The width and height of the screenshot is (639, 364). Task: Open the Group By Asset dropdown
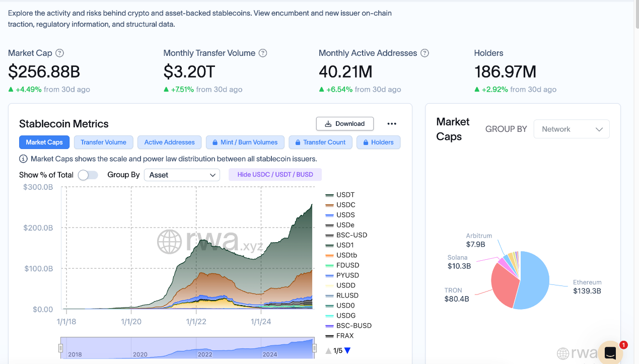(182, 175)
